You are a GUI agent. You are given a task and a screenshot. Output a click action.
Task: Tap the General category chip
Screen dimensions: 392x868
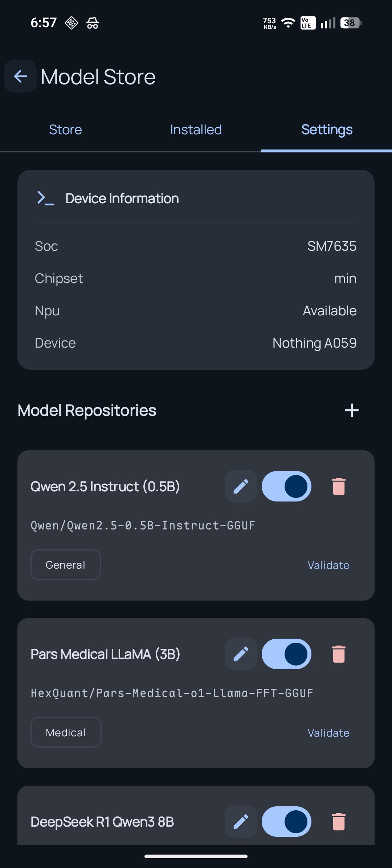[66, 565]
